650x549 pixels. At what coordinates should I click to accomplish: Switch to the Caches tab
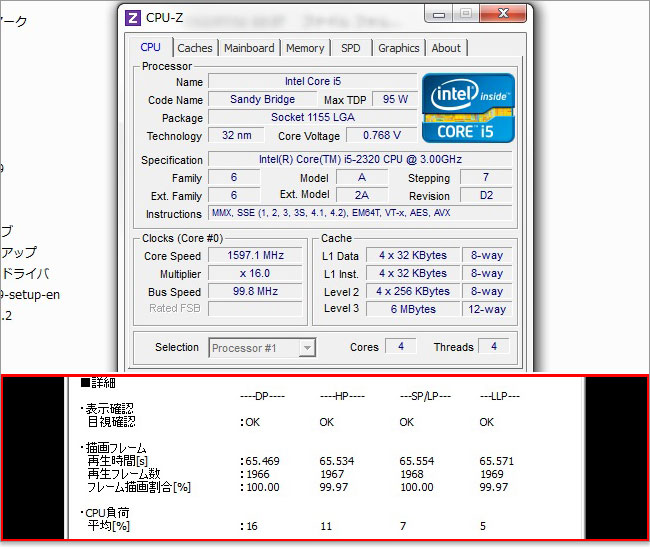(195, 48)
